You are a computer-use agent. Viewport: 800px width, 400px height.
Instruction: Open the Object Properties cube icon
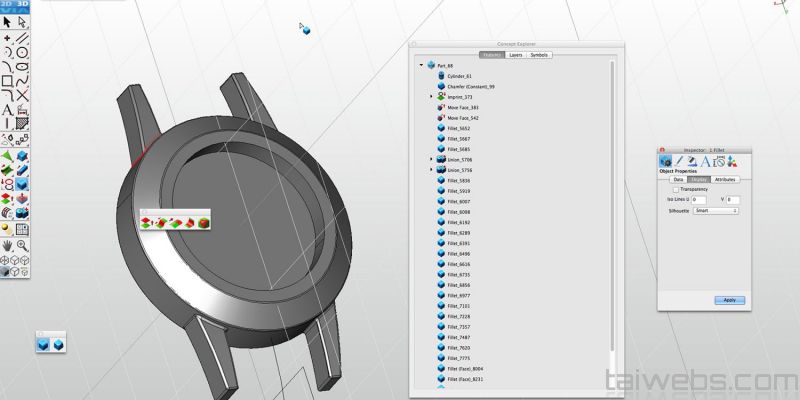pos(664,161)
